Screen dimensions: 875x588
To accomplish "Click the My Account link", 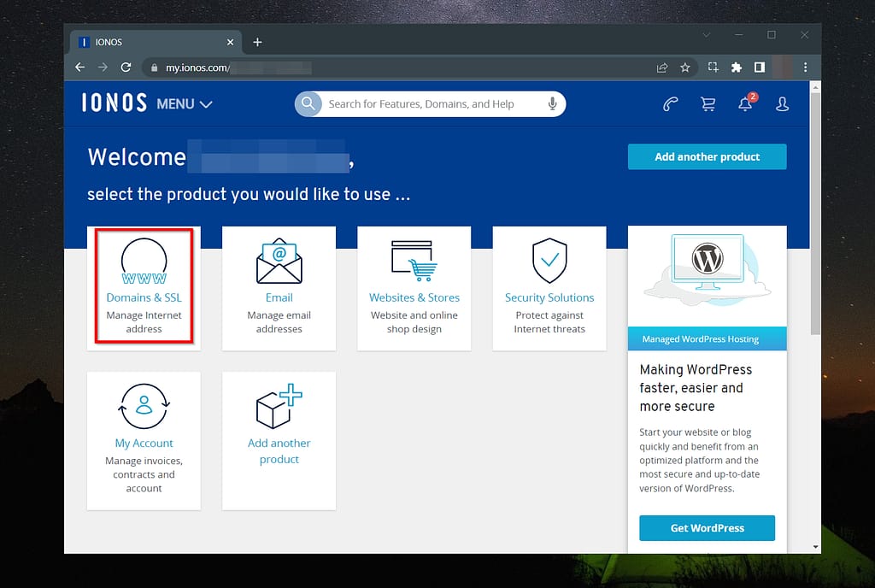I will (144, 444).
